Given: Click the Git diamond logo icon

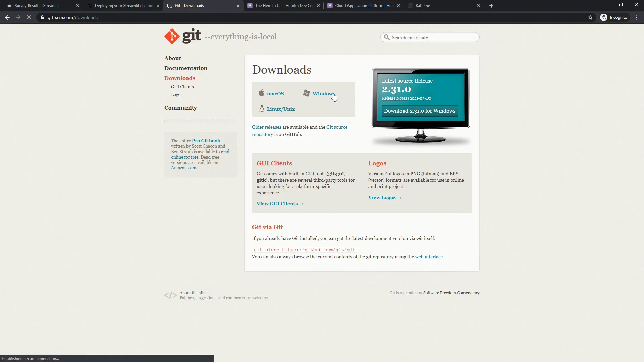Looking at the screenshot, I should point(172,36).
